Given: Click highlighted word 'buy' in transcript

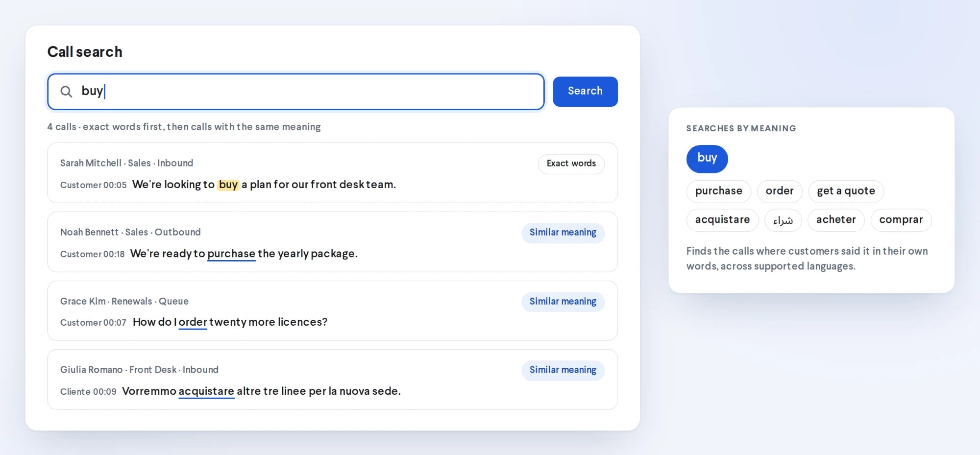Looking at the screenshot, I should pos(228,185).
